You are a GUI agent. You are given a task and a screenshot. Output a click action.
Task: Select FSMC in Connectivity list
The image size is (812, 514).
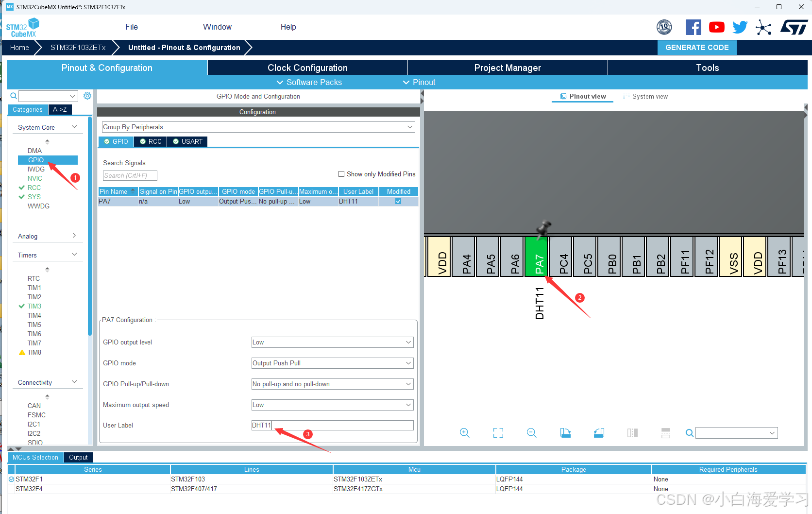coord(36,415)
